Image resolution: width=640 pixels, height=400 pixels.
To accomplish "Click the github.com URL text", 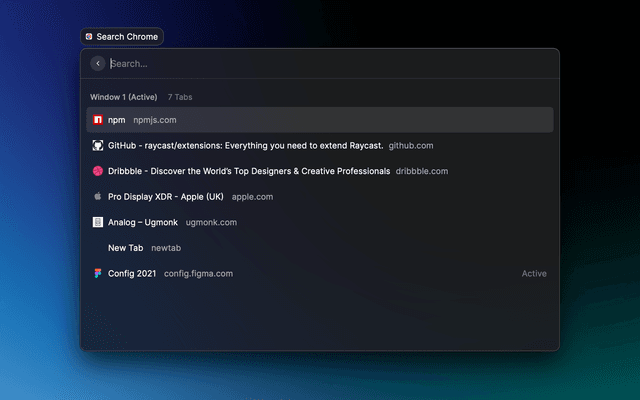I will [411, 145].
